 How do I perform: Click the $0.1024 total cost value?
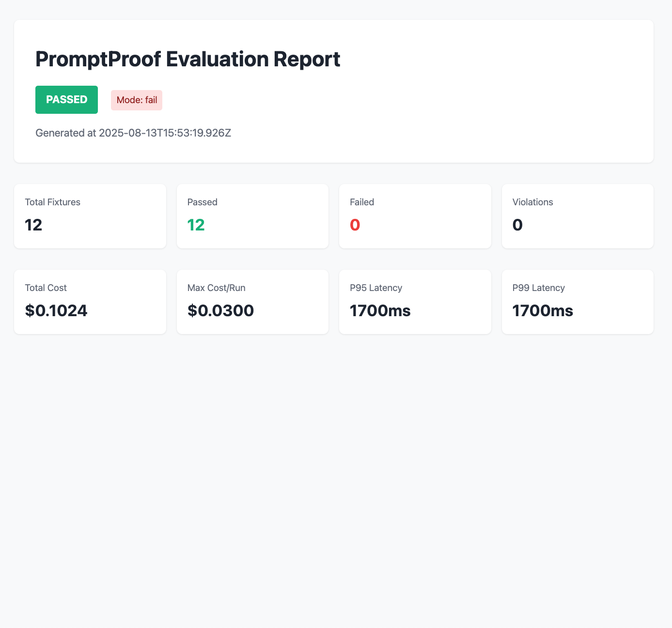click(56, 311)
